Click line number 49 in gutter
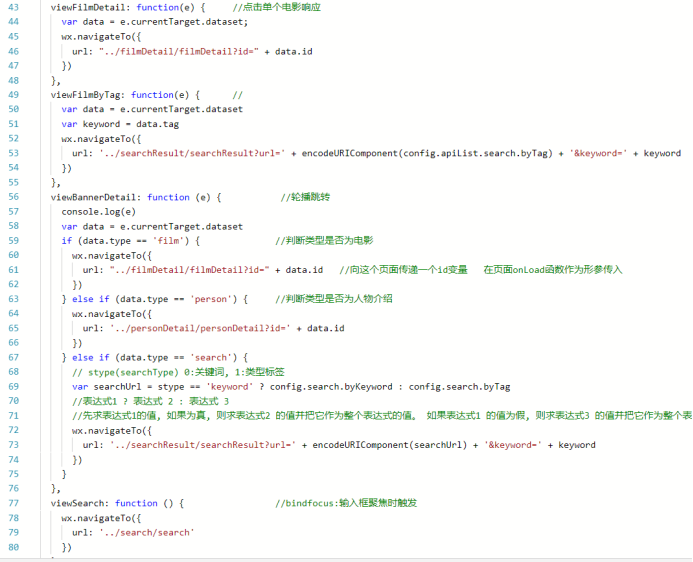 (14, 95)
